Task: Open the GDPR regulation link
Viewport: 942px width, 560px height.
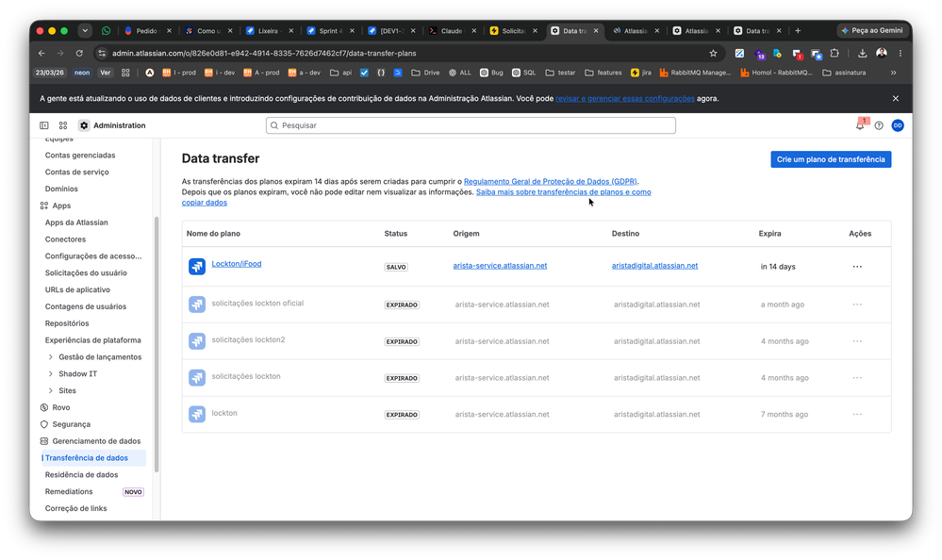Action: [551, 181]
